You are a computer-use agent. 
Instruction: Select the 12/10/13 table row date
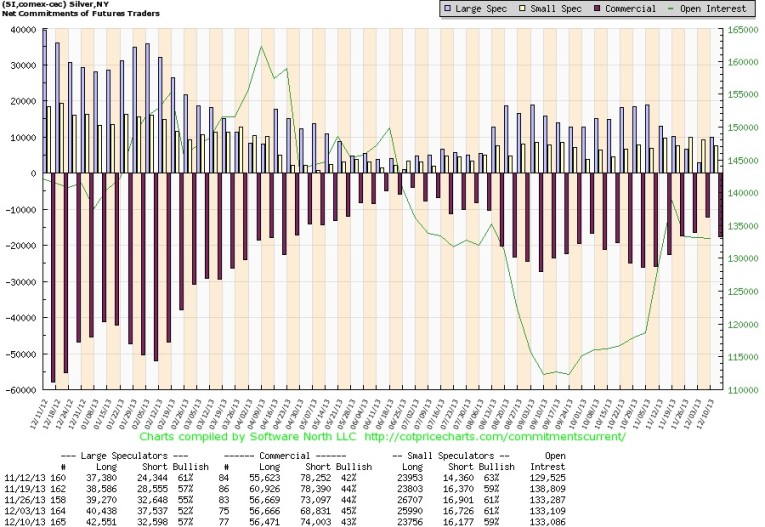[x=24, y=520]
